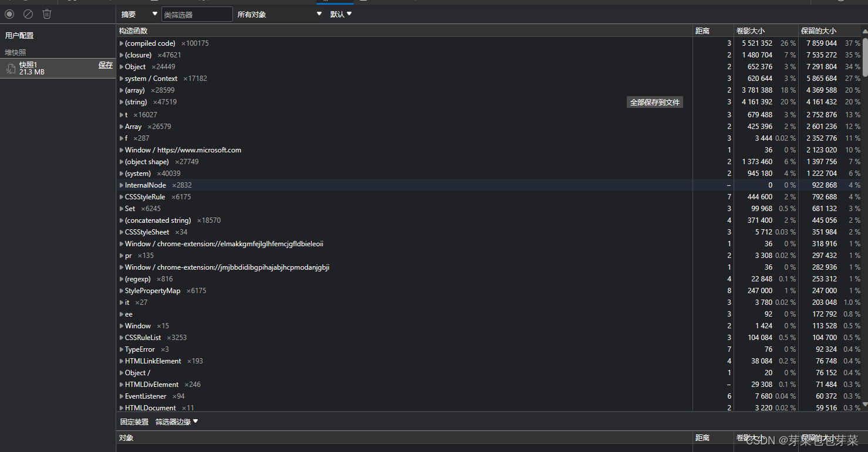
Task: Select the ee constructor row
Action: pyautogui.click(x=489, y=314)
